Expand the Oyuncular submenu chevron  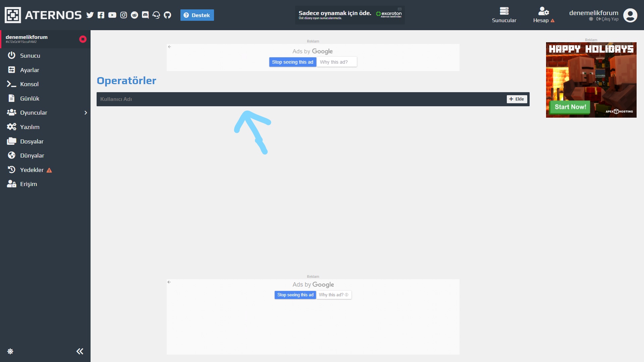click(x=86, y=113)
